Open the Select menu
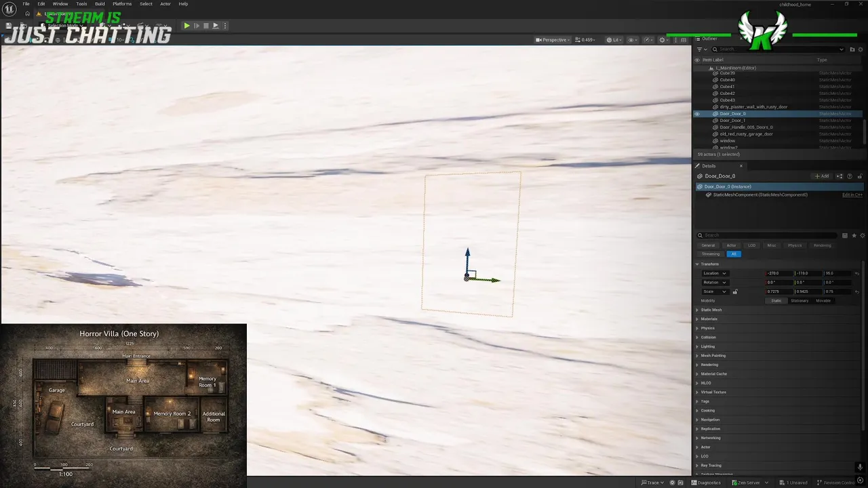868x488 pixels. 146,4
